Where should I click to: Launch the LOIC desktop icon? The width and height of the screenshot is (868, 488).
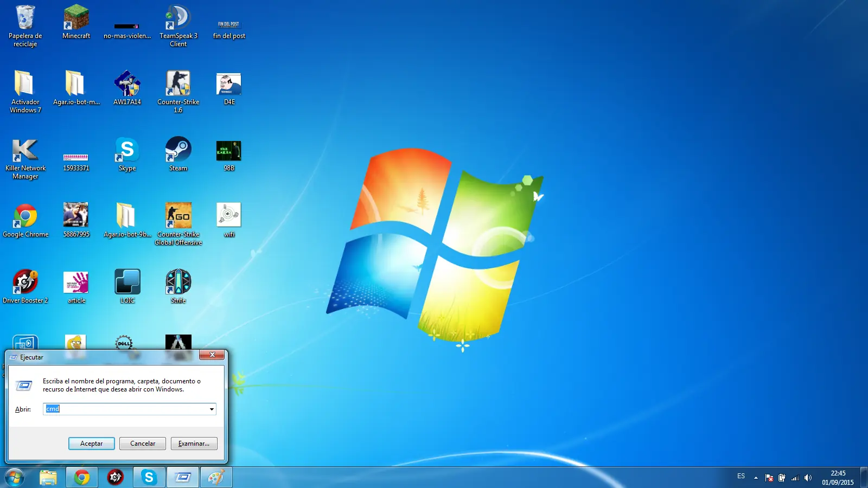(x=127, y=286)
